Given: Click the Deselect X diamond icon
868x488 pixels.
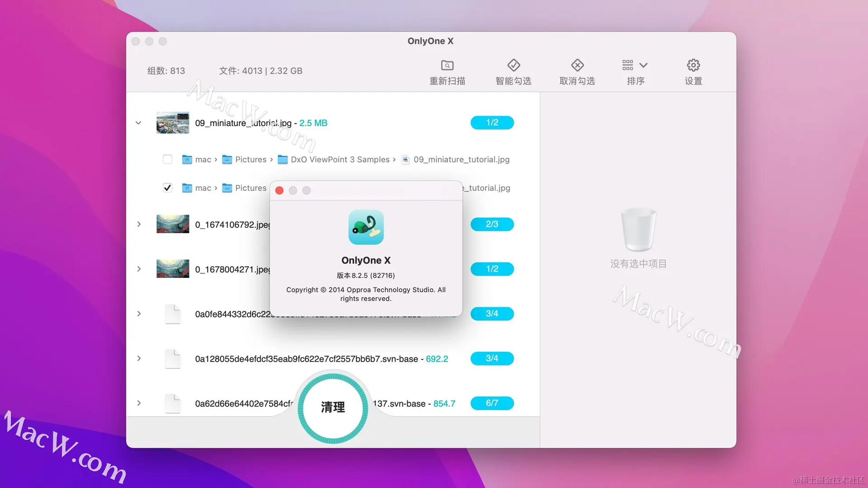Looking at the screenshot, I should tap(577, 65).
